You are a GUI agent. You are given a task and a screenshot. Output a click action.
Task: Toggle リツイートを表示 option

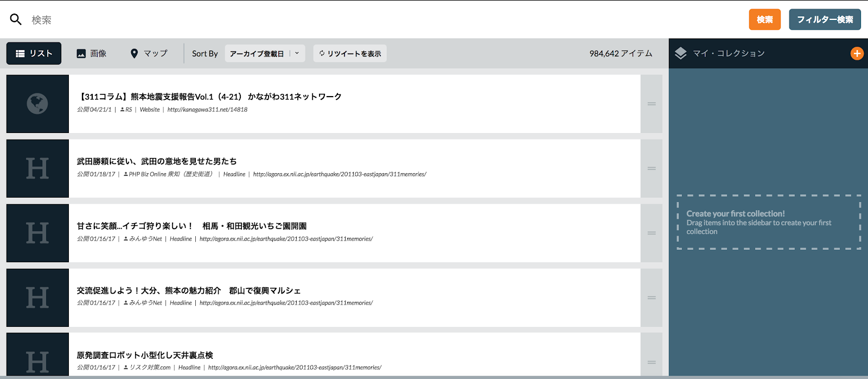point(350,53)
